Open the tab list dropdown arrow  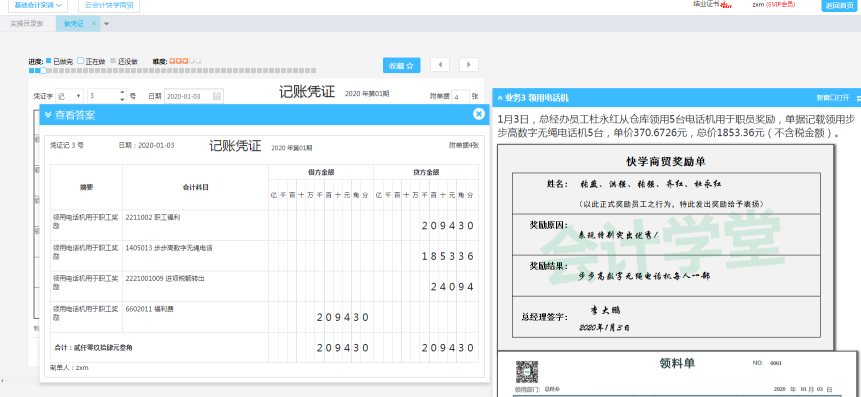[107, 24]
